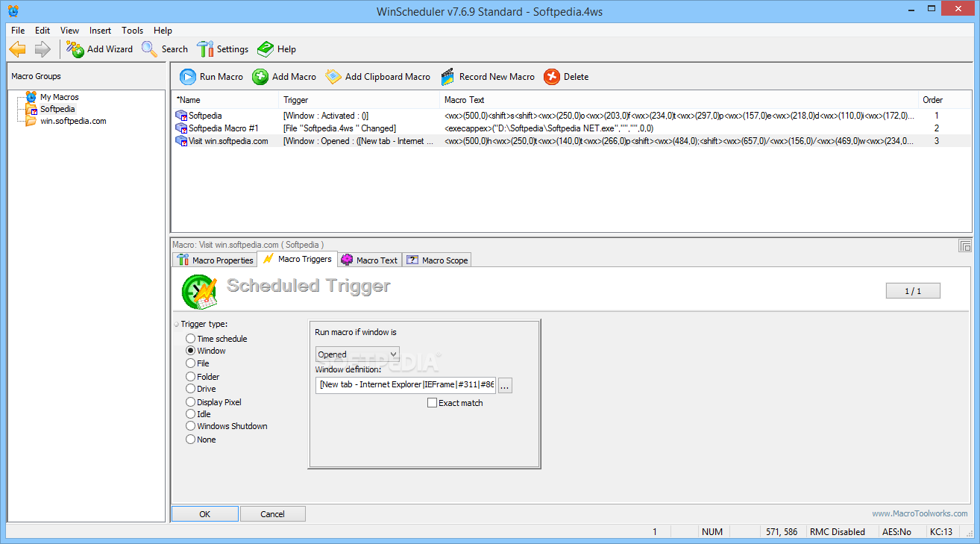The image size is (980, 544).
Task: Select the Display Pixel trigger type
Action: click(191, 402)
